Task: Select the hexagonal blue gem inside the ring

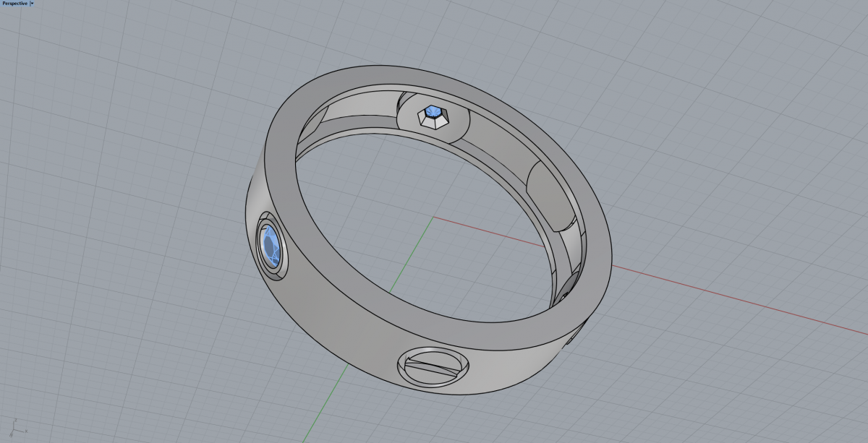Action: (433, 112)
